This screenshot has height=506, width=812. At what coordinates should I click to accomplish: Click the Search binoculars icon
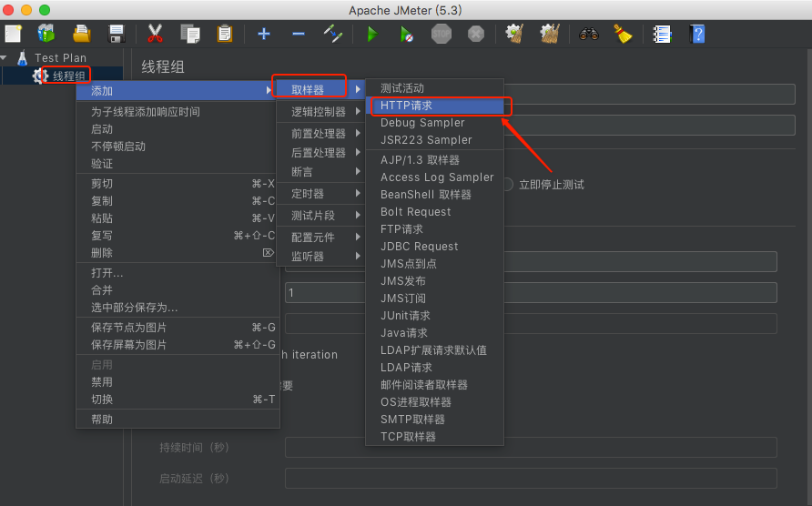pos(588,34)
